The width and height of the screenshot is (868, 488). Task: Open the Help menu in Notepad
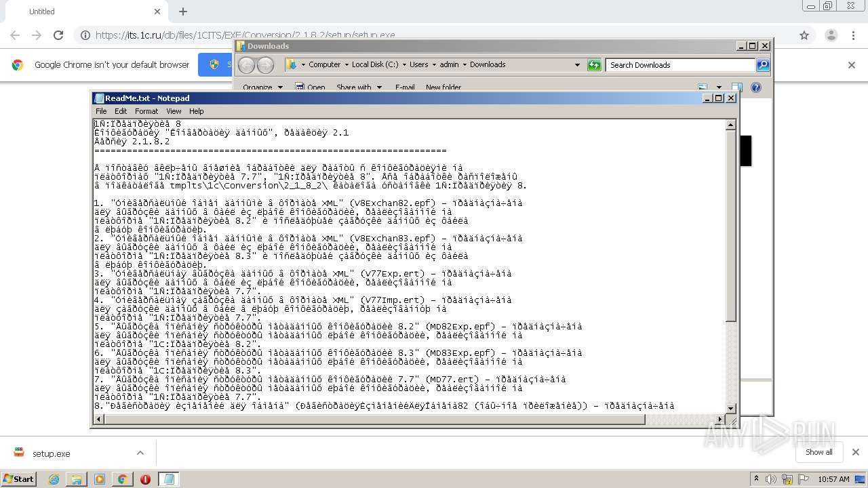click(x=196, y=111)
